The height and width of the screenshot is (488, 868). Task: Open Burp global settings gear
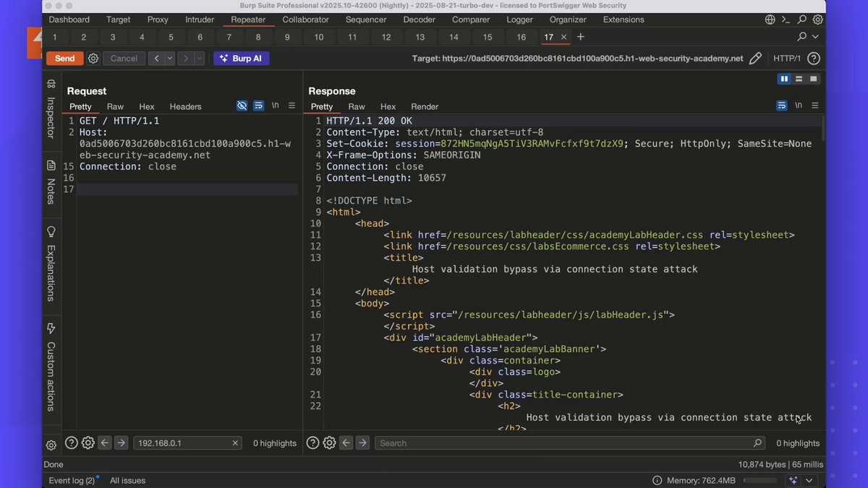pyautogui.click(x=817, y=20)
